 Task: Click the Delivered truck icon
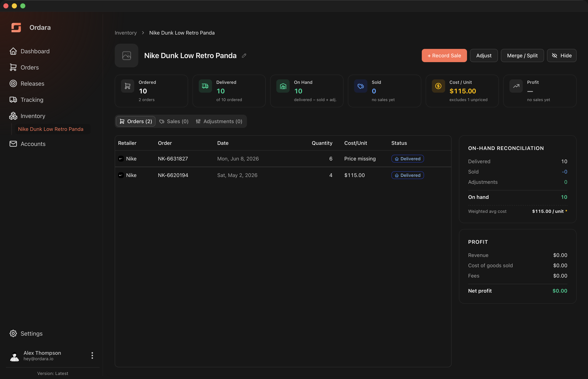coord(205,86)
